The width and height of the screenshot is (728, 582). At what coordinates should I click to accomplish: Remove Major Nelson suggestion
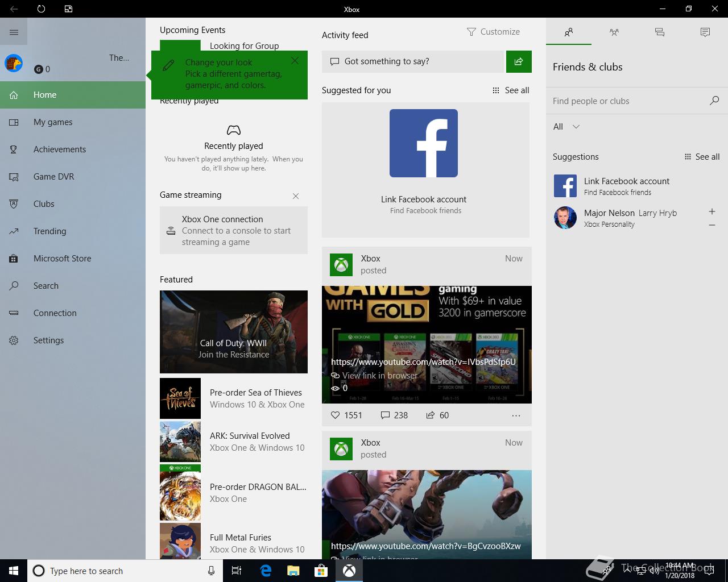[712, 225]
